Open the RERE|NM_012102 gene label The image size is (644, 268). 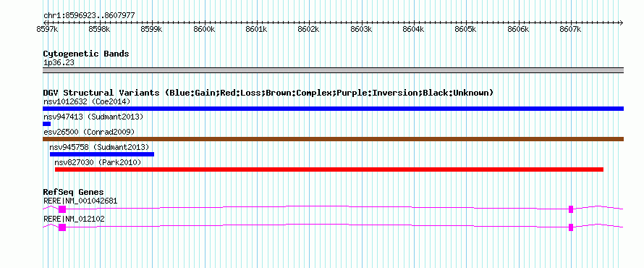click(x=74, y=219)
